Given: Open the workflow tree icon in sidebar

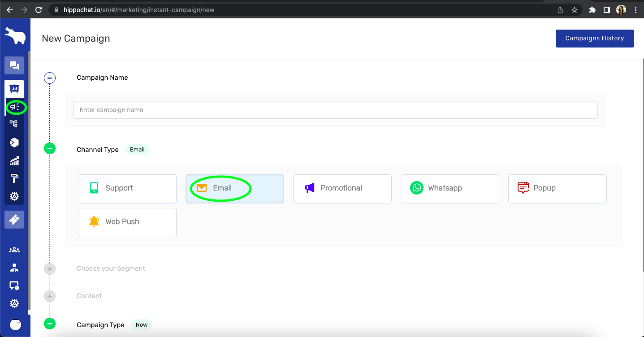Looking at the screenshot, I should coord(14,124).
